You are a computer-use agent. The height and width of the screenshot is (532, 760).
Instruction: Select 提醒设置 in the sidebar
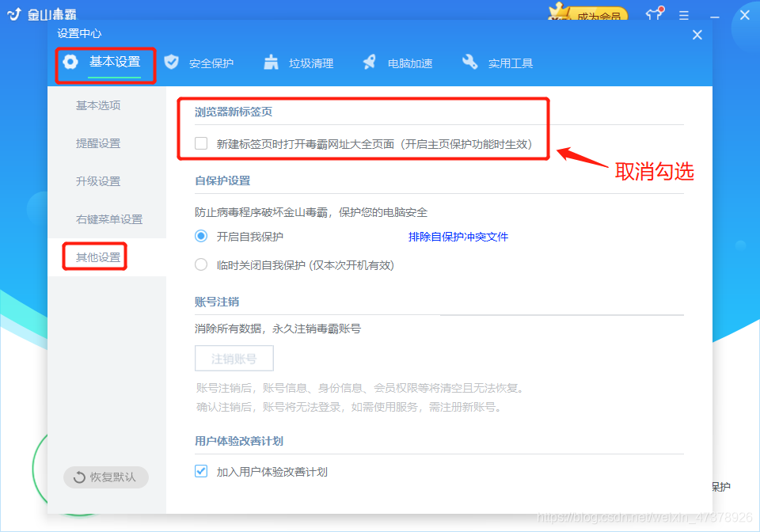[98, 143]
